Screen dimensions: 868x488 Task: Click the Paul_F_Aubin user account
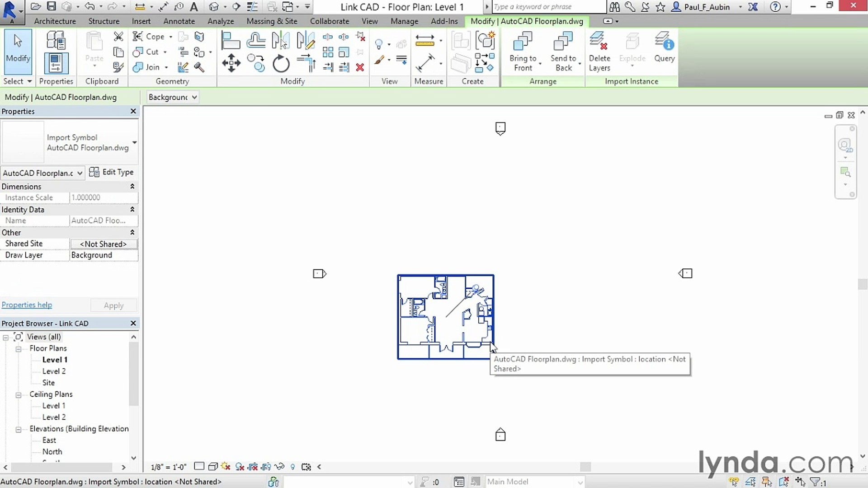[707, 7]
